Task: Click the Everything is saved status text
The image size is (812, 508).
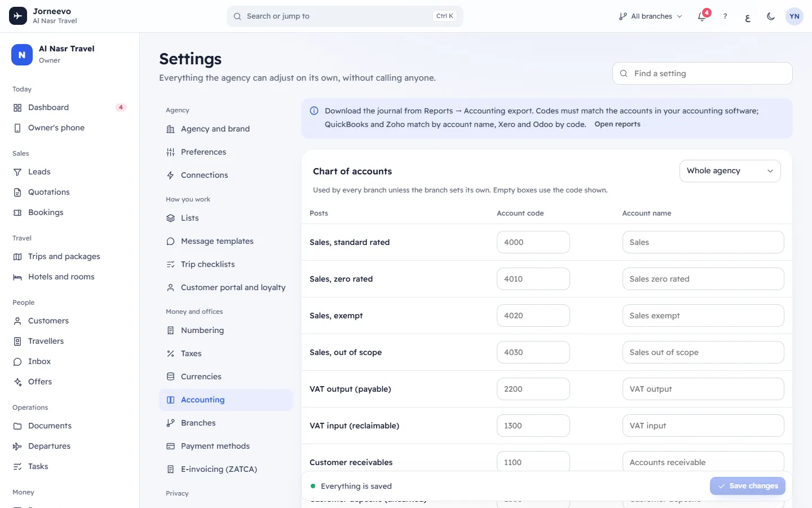Action: pos(356,486)
